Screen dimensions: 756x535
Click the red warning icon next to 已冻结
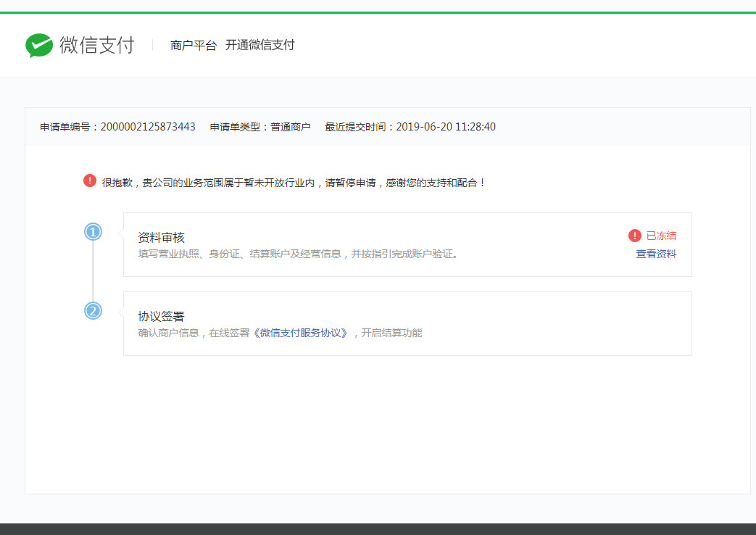(635, 236)
